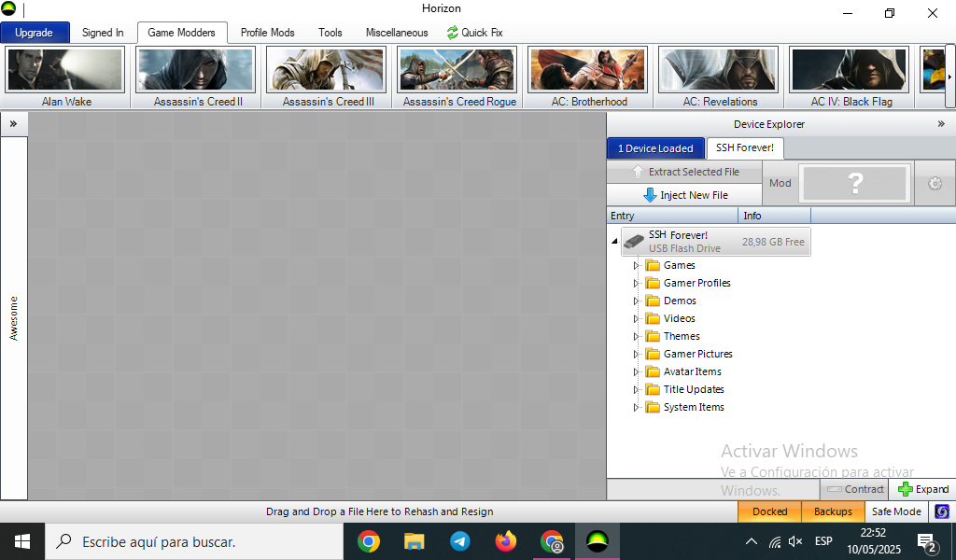Click the game list scroll right arrow
This screenshot has height=560, width=956.
(x=949, y=77)
